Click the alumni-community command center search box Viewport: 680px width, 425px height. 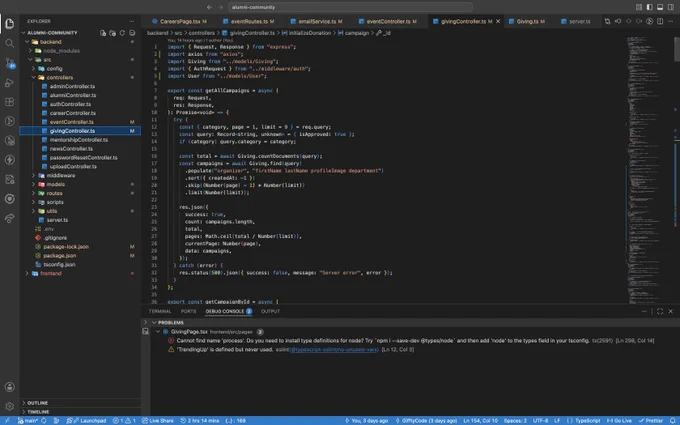(x=350, y=7)
